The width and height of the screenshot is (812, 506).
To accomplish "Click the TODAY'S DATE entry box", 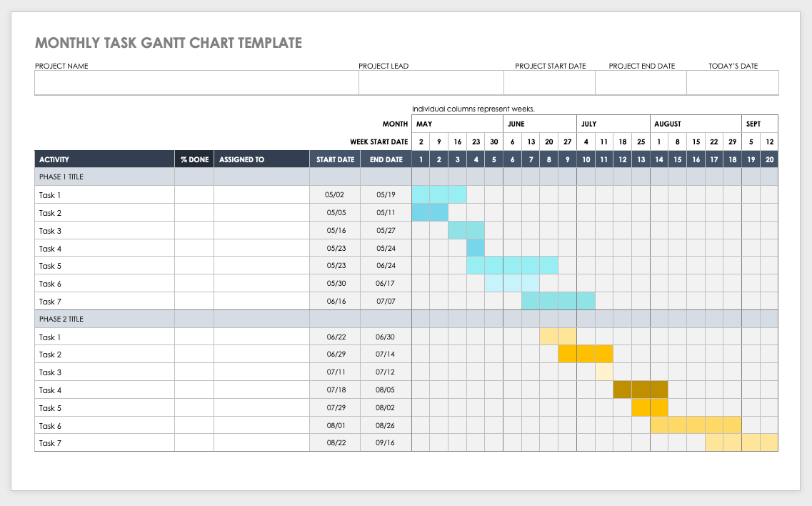I will [732, 82].
